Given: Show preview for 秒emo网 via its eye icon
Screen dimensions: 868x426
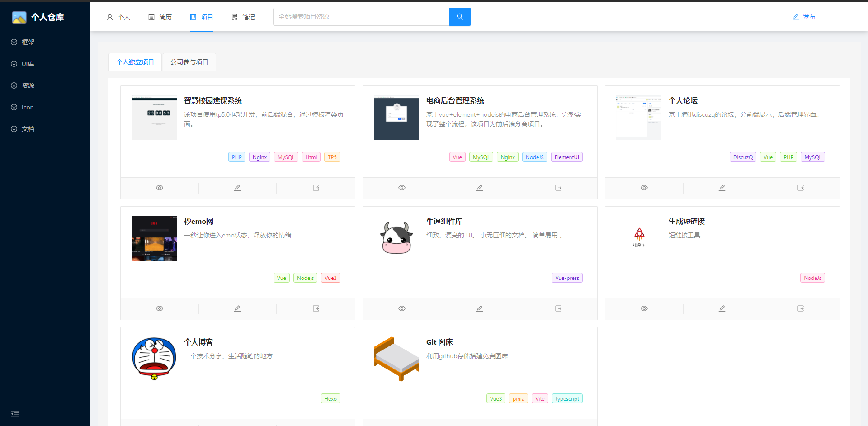Looking at the screenshot, I should pyautogui.click(x=159, y=308).
